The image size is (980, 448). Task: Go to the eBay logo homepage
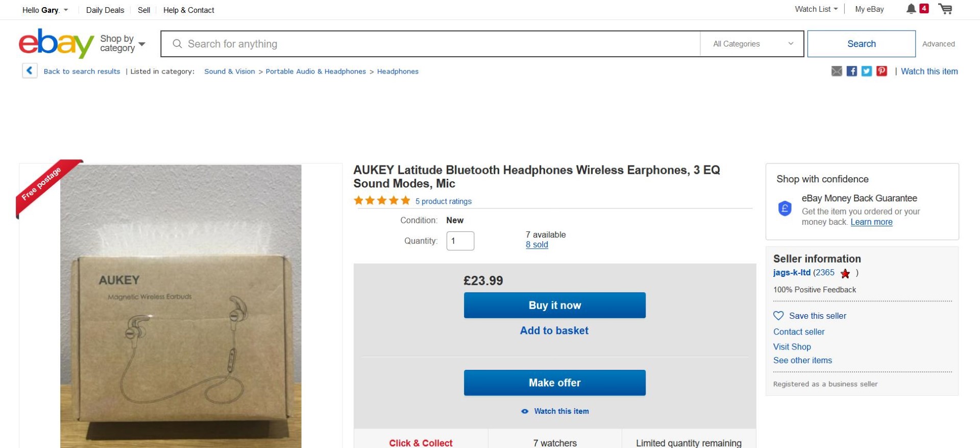click(x=56, y=43)
